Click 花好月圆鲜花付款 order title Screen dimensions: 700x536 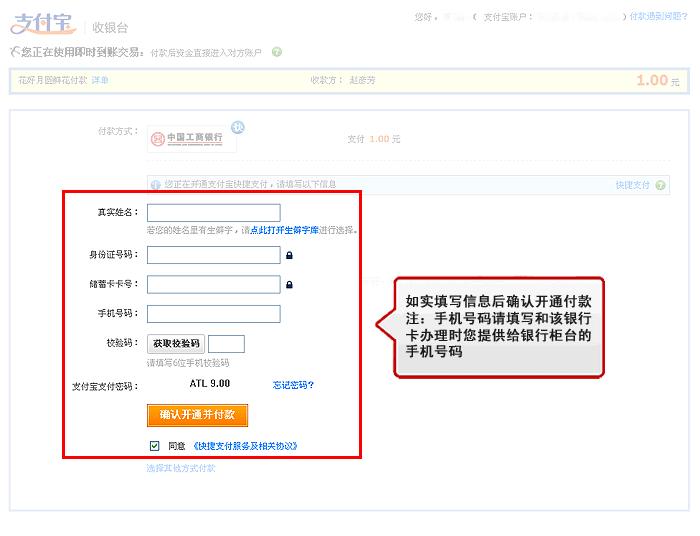pyautogui.click(x=53, y=80)
